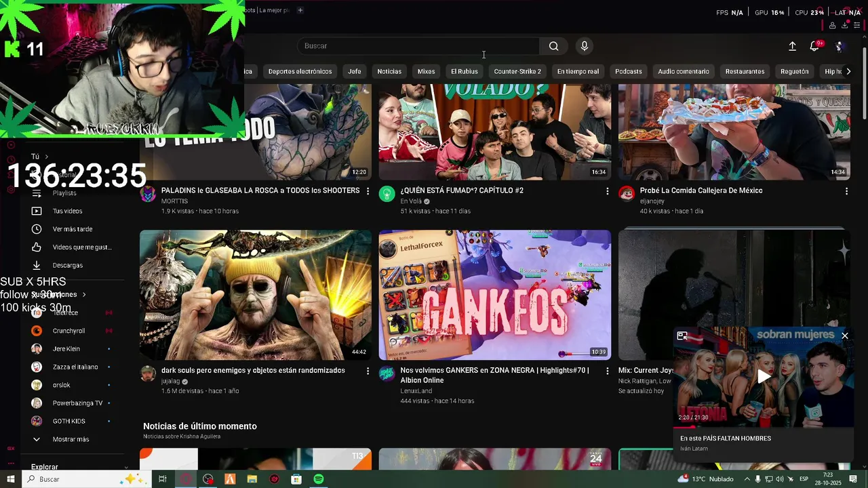
Task: Select the Noticias category chip
Action: 389,71
